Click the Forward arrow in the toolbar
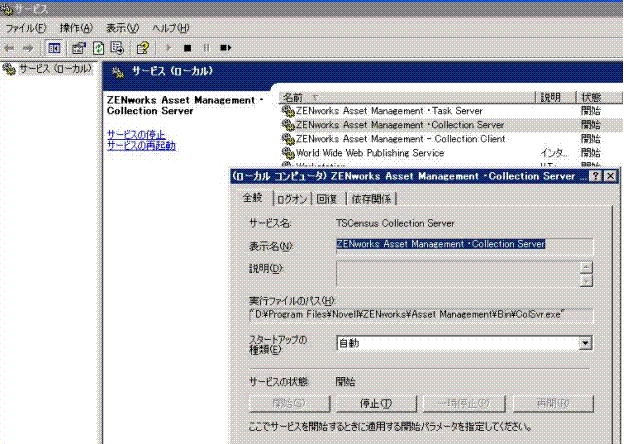The width and height of the screenshot is (640, 444). click(x=28, y=48)
